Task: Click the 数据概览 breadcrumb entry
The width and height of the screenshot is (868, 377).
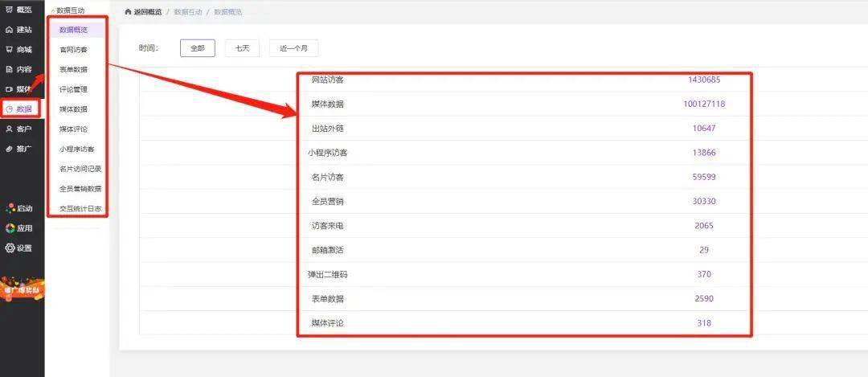Action: coord(227,11)
